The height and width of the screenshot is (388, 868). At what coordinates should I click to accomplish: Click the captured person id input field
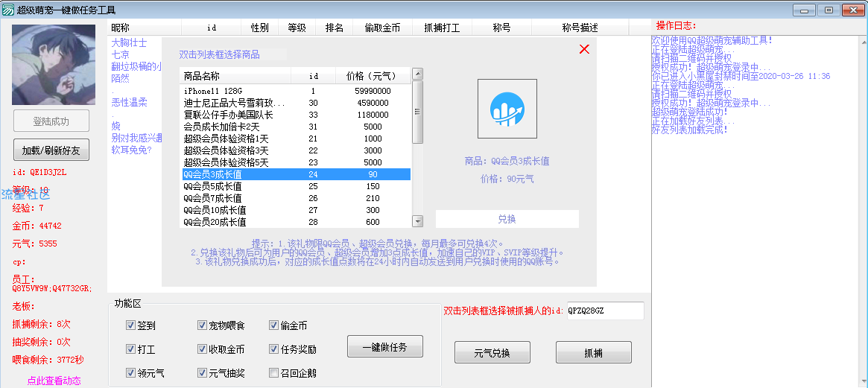click(x=606, y=311)
